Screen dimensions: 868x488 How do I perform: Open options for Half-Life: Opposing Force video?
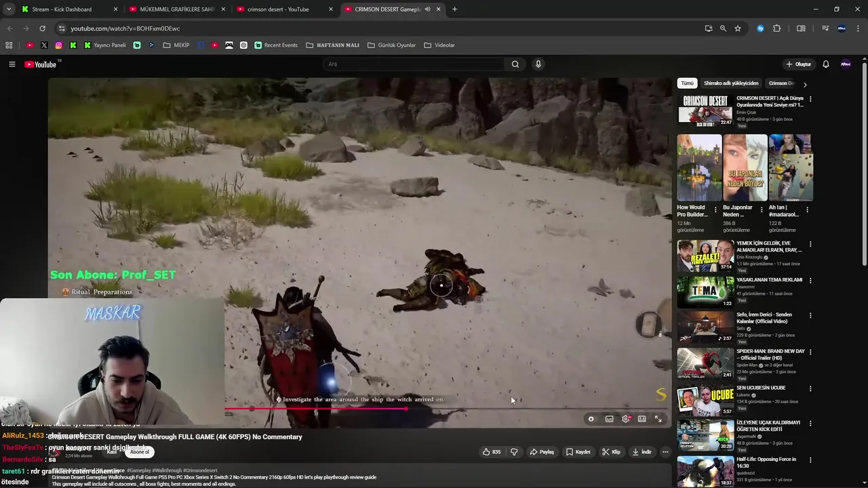tap(810, 460)
